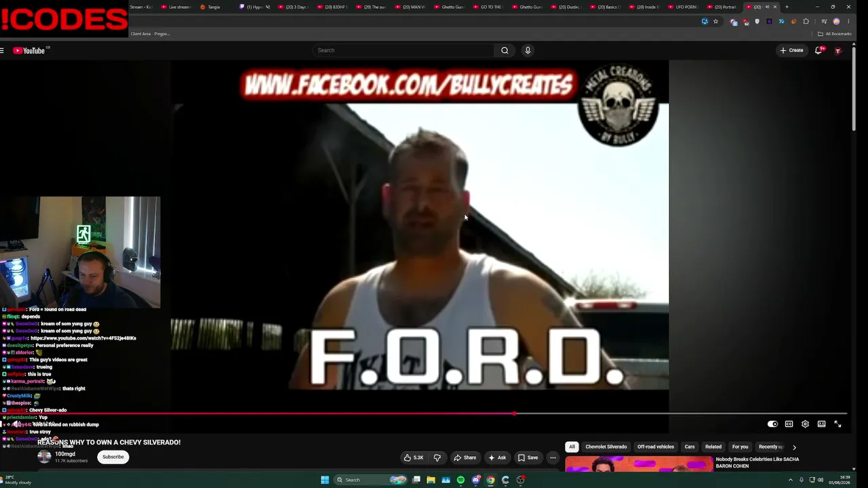Image resolution: width=868 pixels, height=488 pixels.
Task: Open Spotify from taskbar
Action: [x=460, y=480]
